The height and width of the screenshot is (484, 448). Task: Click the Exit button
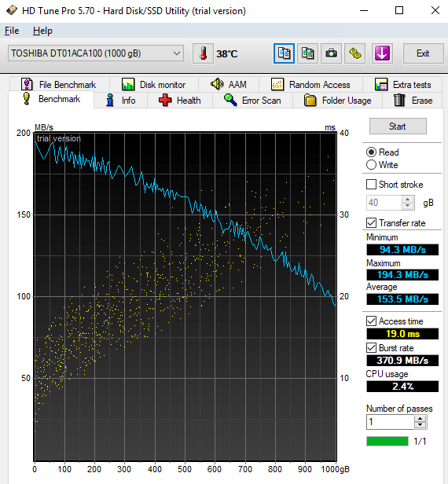coord(423,53)
